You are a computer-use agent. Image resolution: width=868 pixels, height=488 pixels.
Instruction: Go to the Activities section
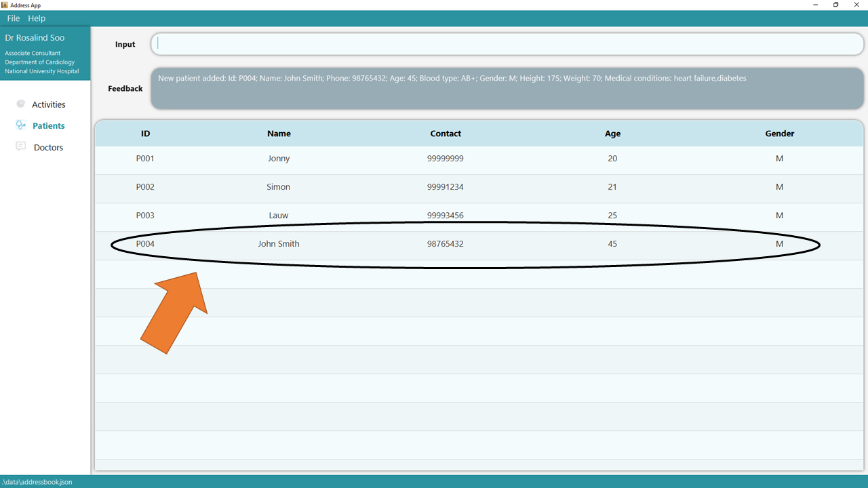tap(49, 104)
